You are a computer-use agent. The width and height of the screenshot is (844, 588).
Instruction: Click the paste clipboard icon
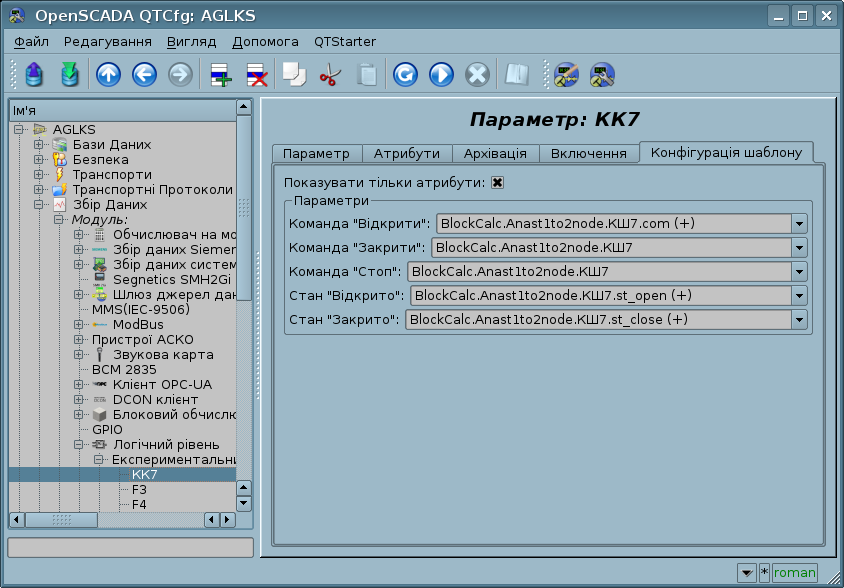pos(367,74)
